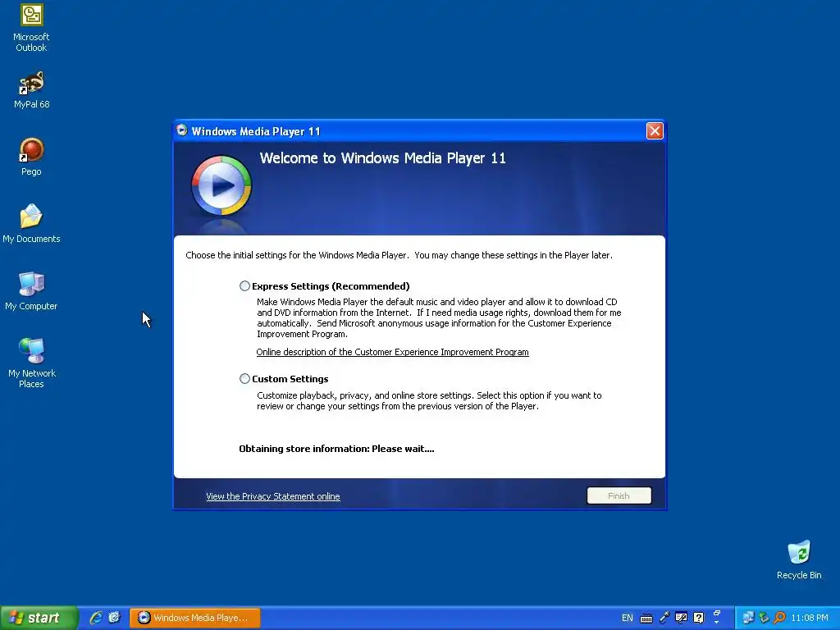The height and width of the screenshot is (630, 840).
Task: Select the My Computer desktop icon
Action: click(x=32, y=291)
